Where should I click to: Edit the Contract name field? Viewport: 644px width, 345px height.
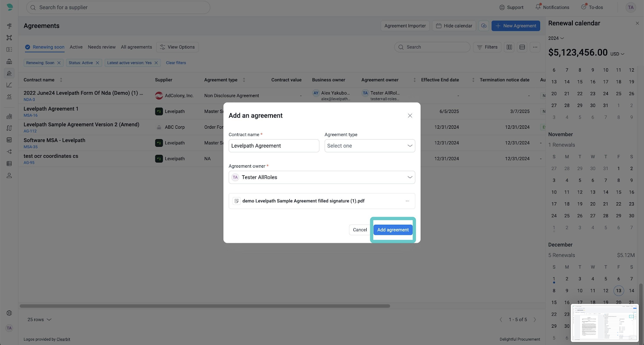[274, 146]
